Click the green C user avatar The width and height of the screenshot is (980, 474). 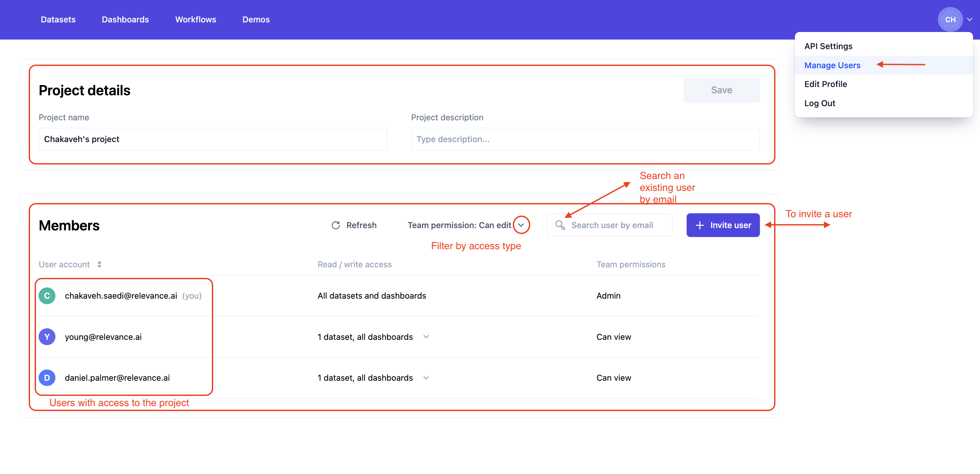(47, 296)
